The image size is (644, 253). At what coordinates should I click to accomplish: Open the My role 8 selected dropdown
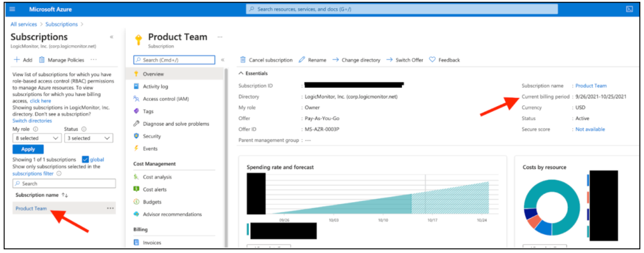coord(37,138)
